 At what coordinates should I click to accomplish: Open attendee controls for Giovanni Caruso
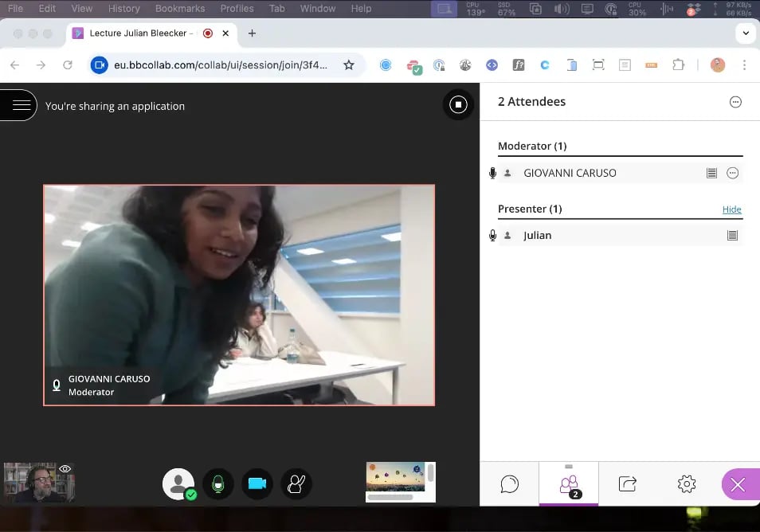pos(733,172)
